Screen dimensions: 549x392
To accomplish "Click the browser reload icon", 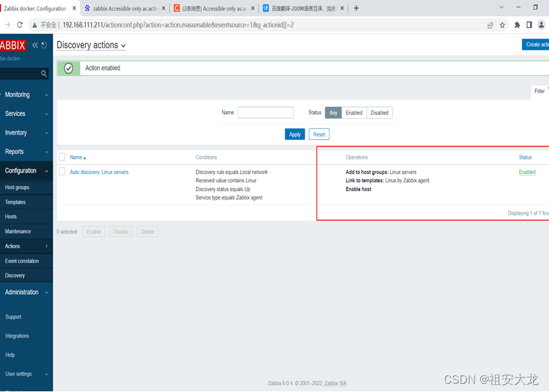I will coord(19,25).
